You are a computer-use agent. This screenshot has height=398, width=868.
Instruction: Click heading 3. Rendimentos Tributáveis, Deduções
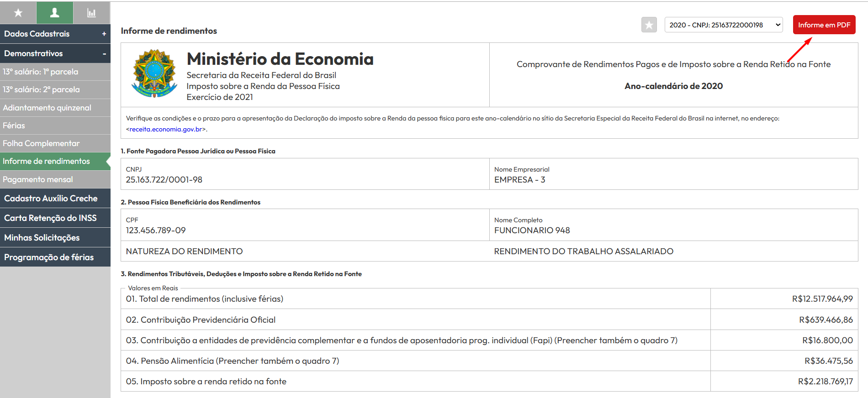(241, 274)
